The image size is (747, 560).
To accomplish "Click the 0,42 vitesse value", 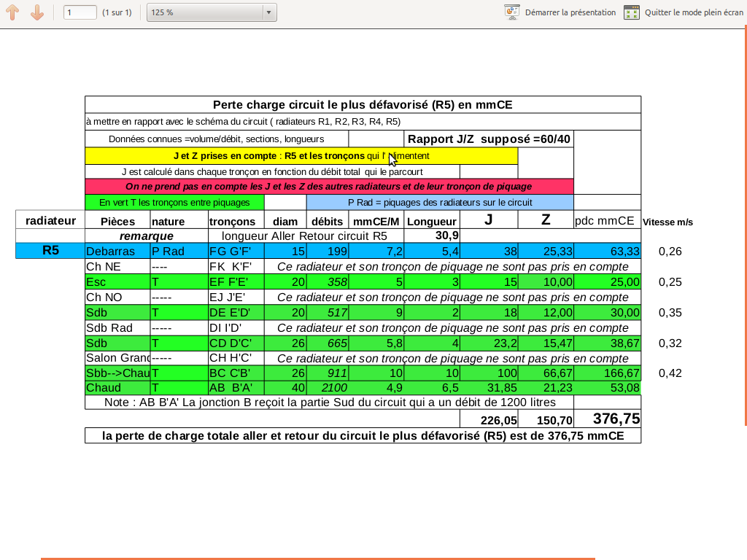I will [x=670, y=373].
